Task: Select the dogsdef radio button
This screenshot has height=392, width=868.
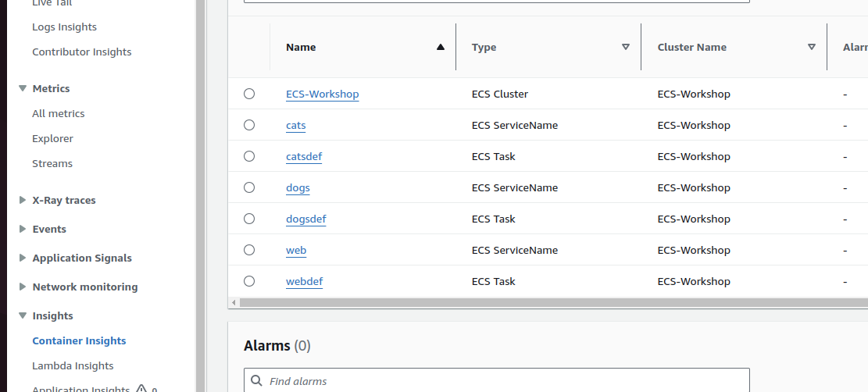Action: (249, 219)
